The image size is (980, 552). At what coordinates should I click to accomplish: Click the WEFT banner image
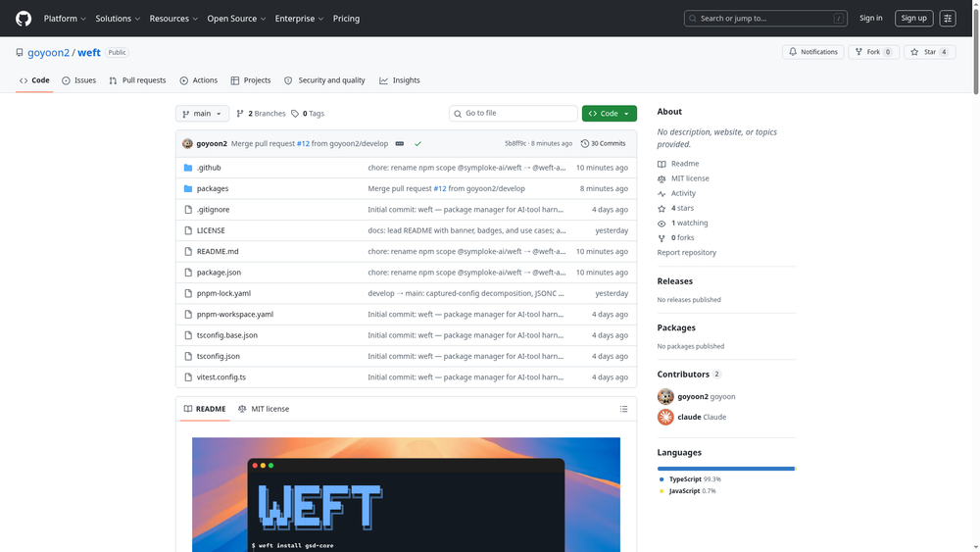pos(407,494)
